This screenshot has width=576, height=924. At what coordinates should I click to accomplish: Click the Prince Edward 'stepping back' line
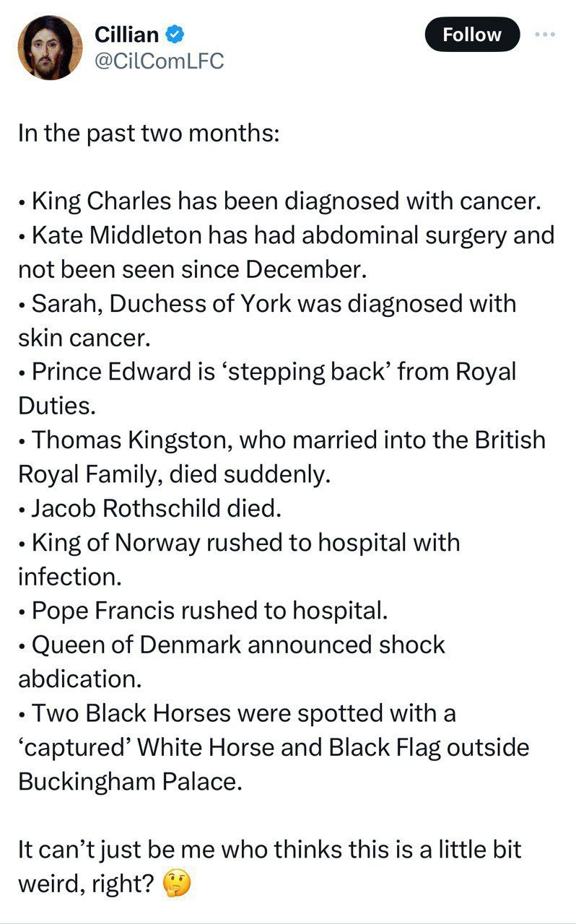pos(267,388)
